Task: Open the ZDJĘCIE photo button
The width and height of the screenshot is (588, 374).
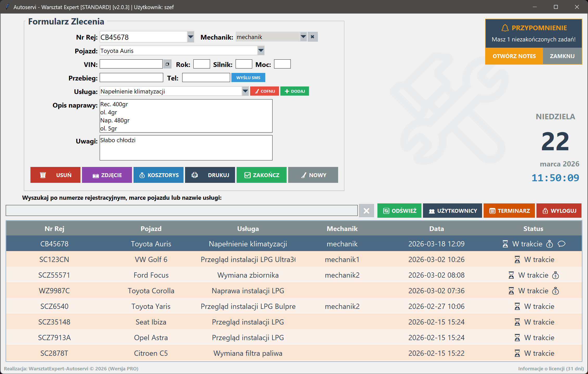Action: click(107, 175)
